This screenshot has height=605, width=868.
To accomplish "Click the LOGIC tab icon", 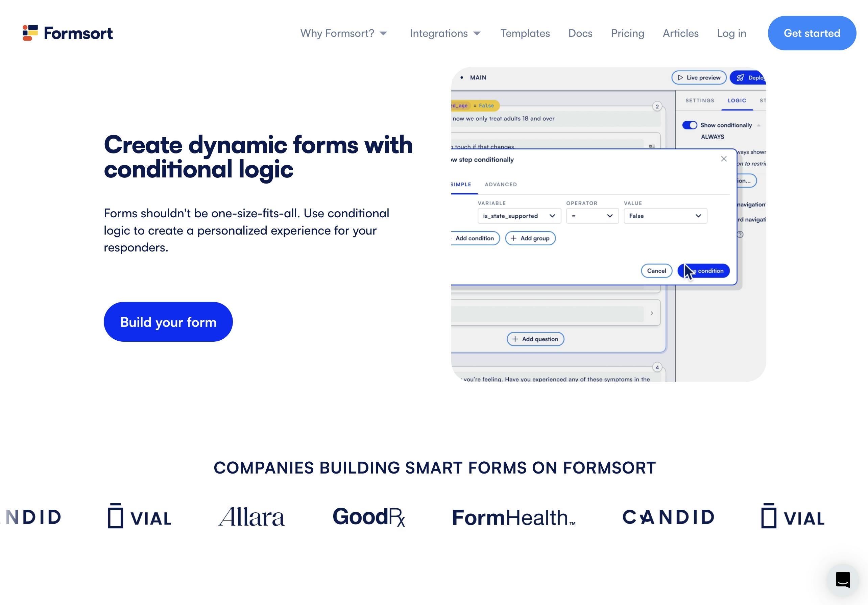I will coord(737,100).
